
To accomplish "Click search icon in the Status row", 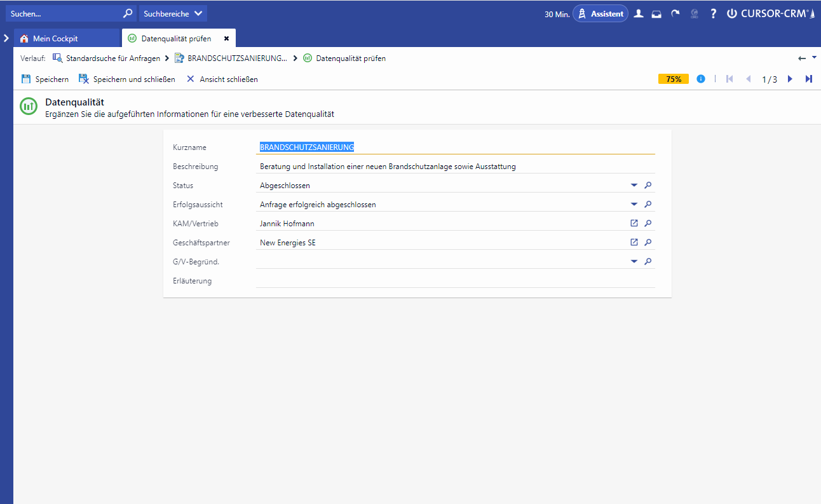I will (648, 186).
